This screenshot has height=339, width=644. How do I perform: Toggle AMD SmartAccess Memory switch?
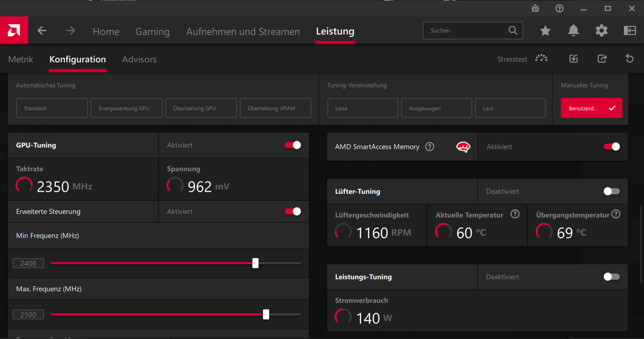coord(612,147)
